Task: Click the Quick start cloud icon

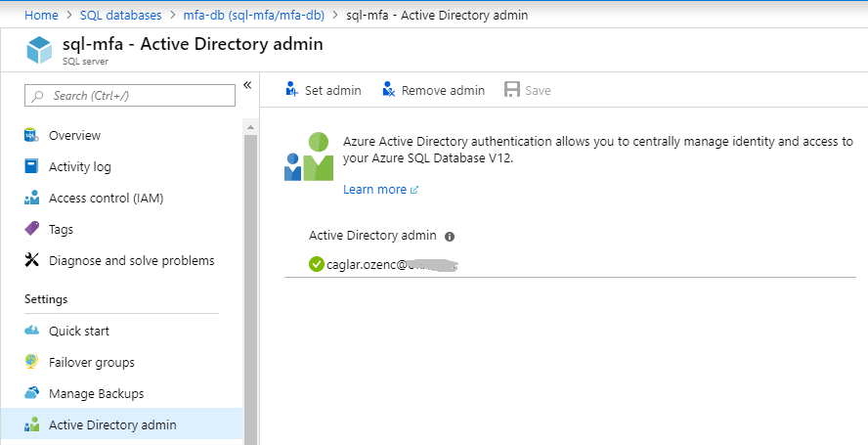Action: [x=31, y=331]
